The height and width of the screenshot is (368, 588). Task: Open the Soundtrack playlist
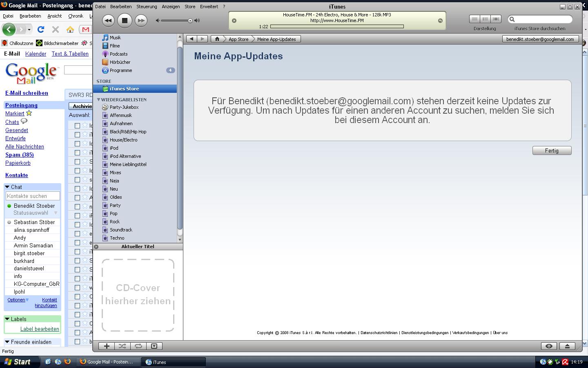click(121, 230)
